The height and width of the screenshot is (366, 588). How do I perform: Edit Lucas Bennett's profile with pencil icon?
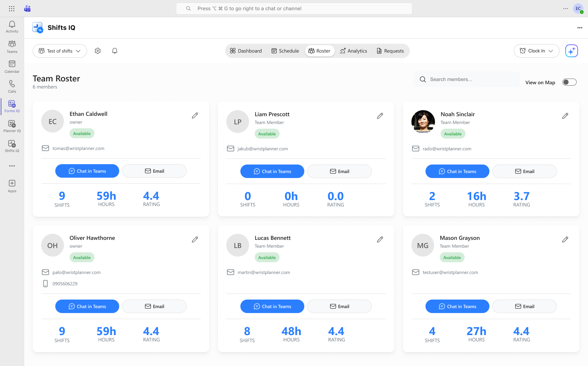[x=380, y=239]
